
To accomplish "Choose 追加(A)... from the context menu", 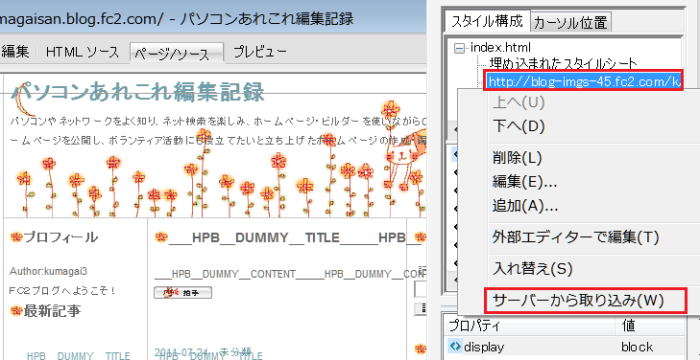I will (525, 206).
